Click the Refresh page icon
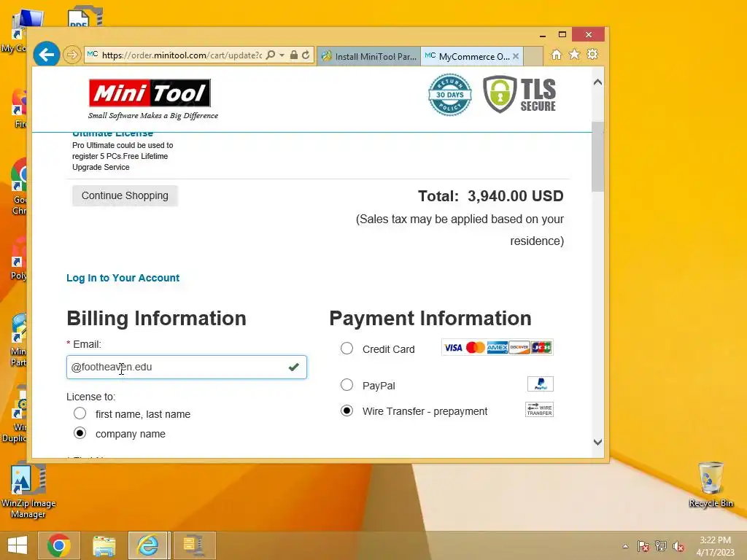The image size is (747, 560). 306,55
